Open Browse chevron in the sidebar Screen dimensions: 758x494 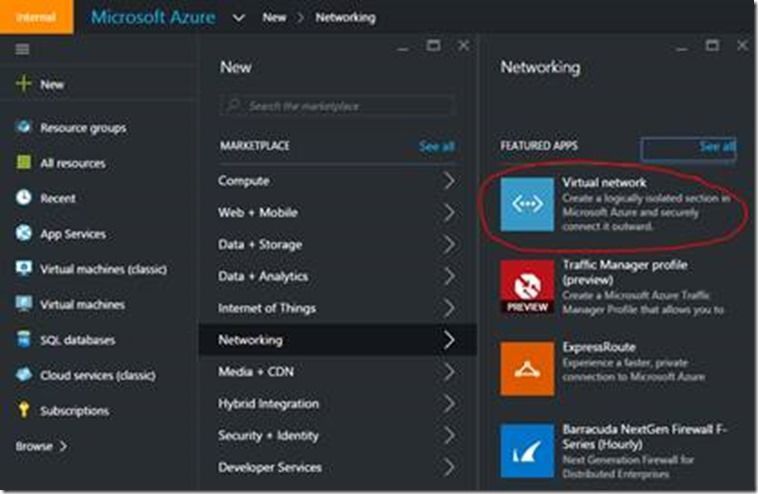click(63, 446)
